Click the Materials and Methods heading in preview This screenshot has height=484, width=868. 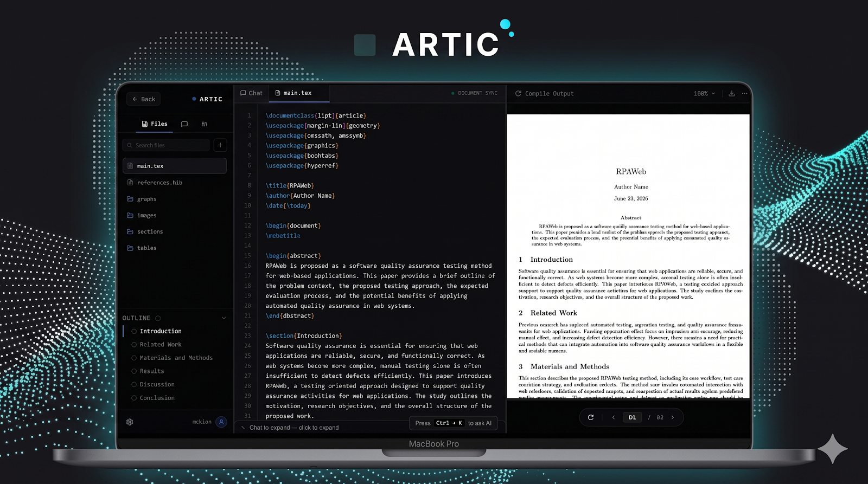570,366
